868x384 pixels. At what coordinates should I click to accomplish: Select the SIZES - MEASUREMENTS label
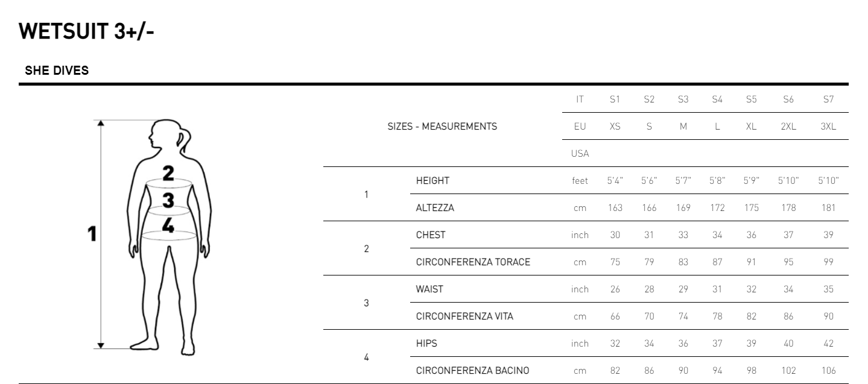(442, 126)
